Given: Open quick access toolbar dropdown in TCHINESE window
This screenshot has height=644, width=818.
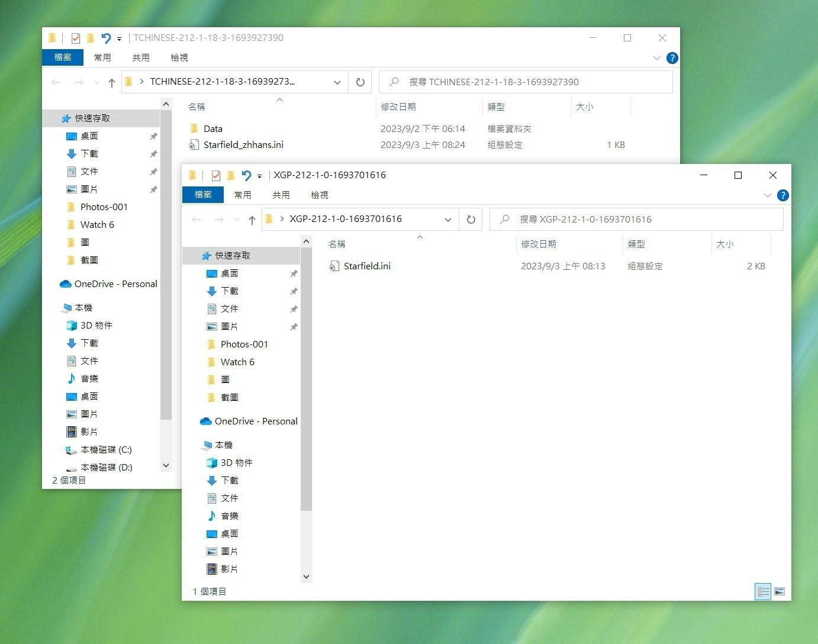Looking at the screenshot, I should pyautogui.click(x=119, y=38).
